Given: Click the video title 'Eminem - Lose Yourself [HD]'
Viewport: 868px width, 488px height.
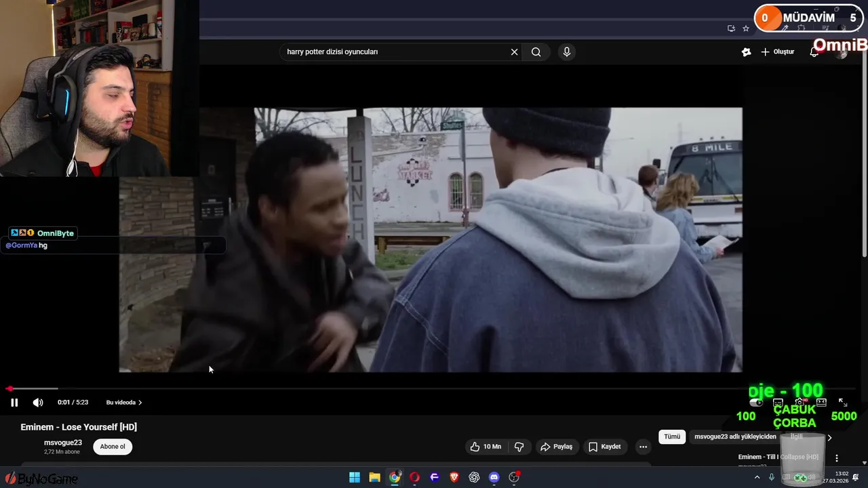Looking at the screenshot, I should 79,427.
